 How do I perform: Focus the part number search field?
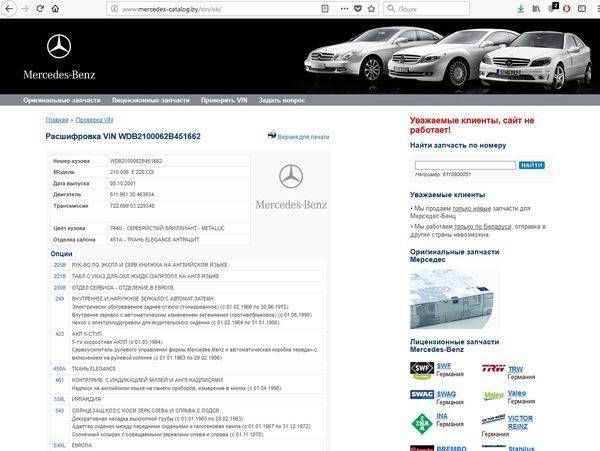pyautogui.click(x=465, y=165)
